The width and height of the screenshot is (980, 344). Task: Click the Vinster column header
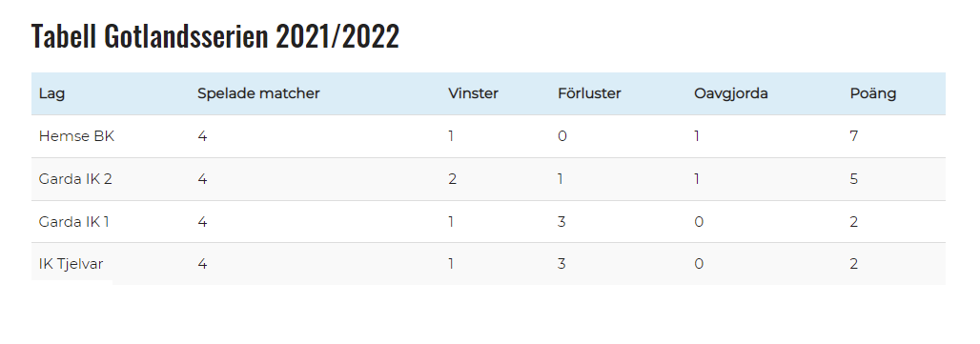point(473,93)
